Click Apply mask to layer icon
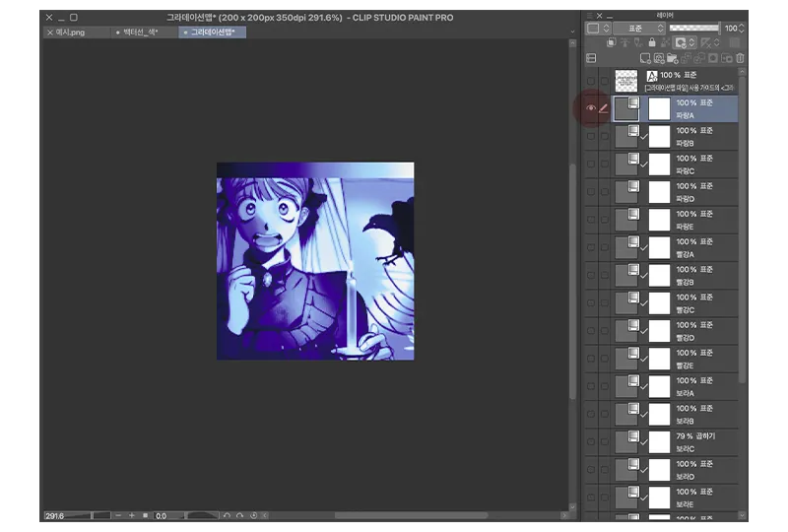 tap(727, 58)
